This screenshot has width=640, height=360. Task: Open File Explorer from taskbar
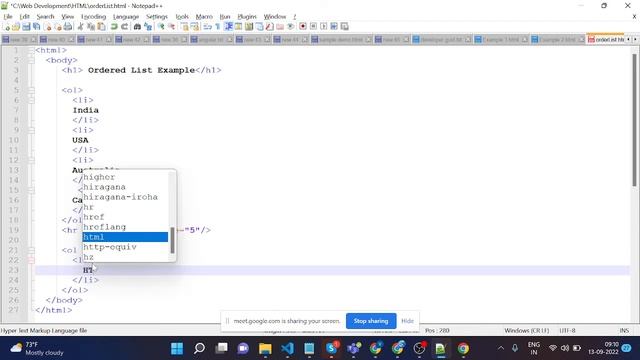[265, 349]
